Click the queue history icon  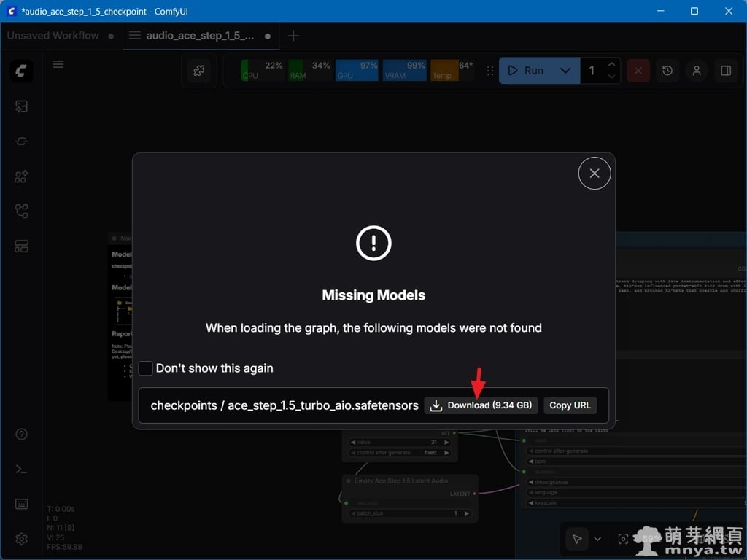point(667,71)
